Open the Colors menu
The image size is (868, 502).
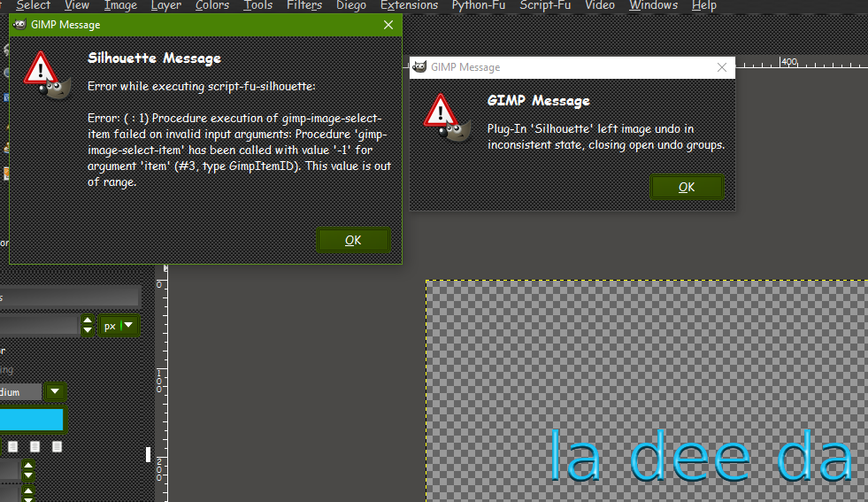pos(212,5)
